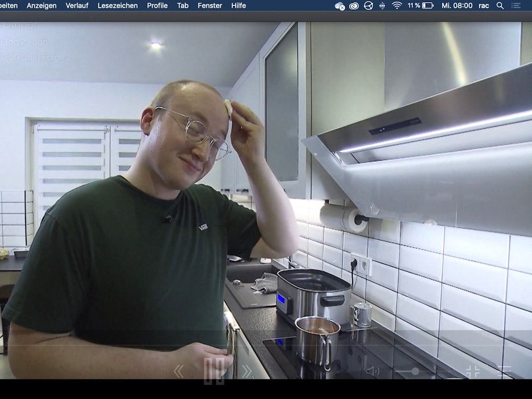
Task: Pause the video playback
Action: coord(213,371)
